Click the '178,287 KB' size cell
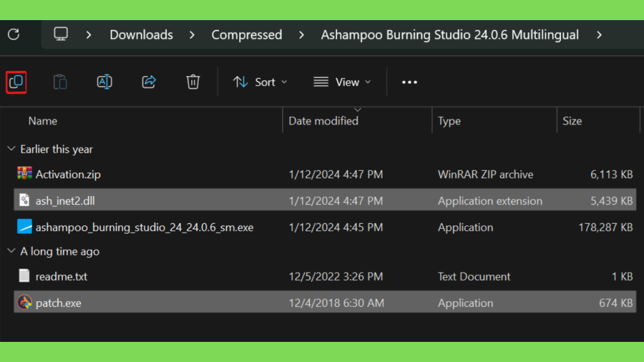The width and height of the screenshot is (644, 362). pyautogui.click(x=606, y=228)
